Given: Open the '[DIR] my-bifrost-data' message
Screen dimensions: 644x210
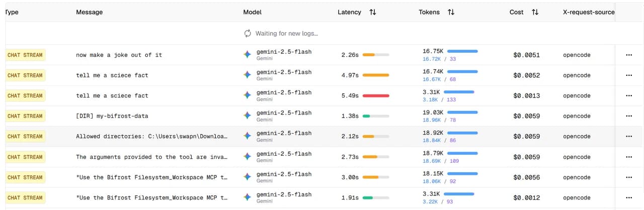Looking at the screenshot, I should click(112, 116).
